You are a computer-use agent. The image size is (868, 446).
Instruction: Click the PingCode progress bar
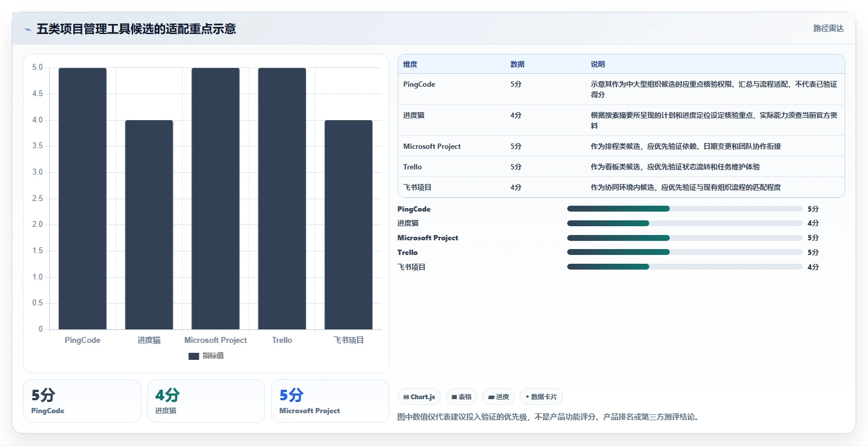point(685,209)
